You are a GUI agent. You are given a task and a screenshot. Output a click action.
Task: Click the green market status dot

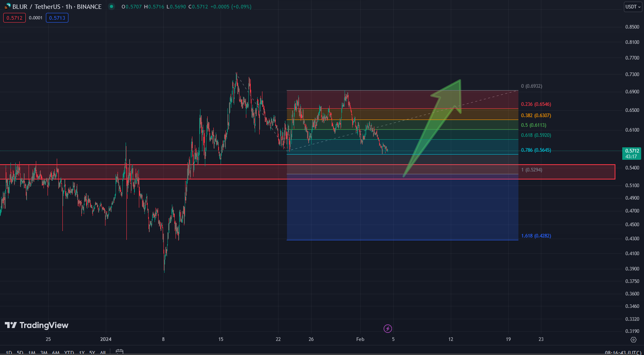coord(111,6)
